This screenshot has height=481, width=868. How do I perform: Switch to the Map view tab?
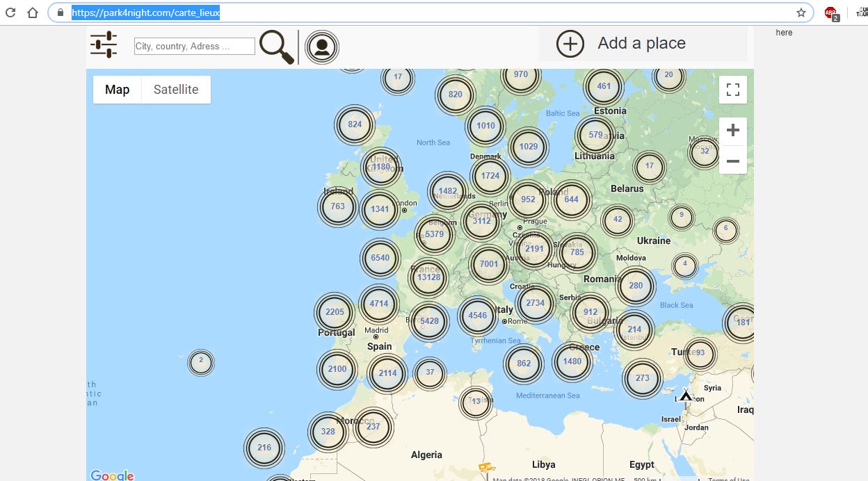click(117, 89)
